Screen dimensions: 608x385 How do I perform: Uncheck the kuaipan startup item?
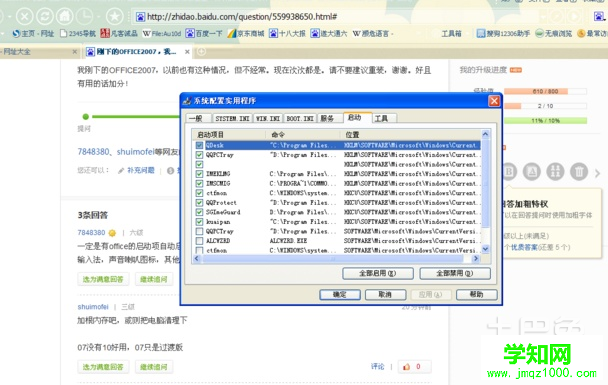[199, 222]
